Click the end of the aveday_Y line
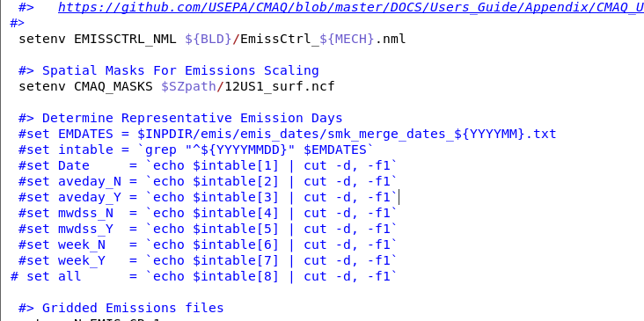 pos(398,197)
